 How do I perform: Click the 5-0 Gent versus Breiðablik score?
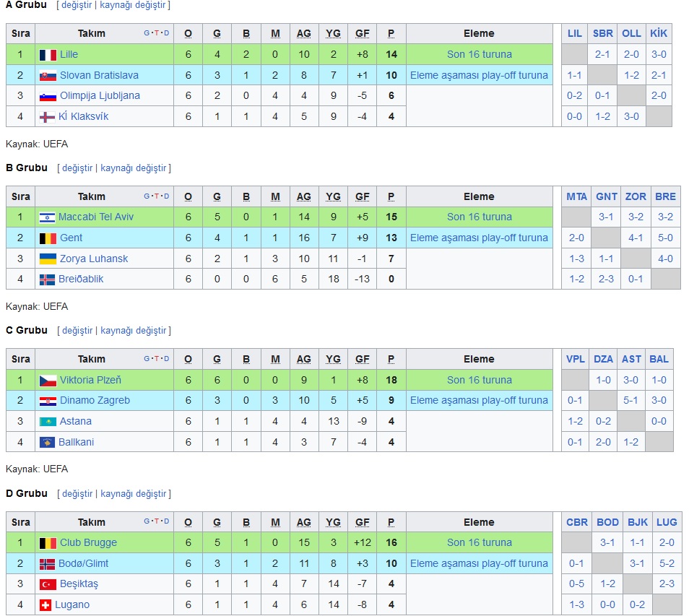pos(665,238)
